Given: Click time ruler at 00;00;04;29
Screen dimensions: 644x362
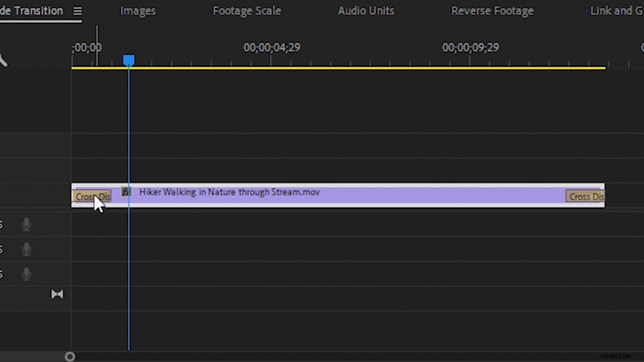Looking at the screenshot, I should (271, 47).
